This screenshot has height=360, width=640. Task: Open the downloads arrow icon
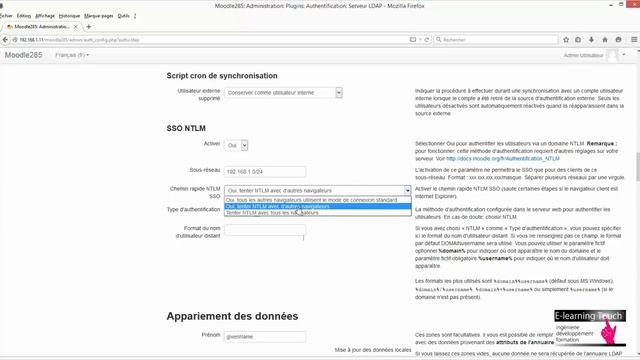[591, 40]
